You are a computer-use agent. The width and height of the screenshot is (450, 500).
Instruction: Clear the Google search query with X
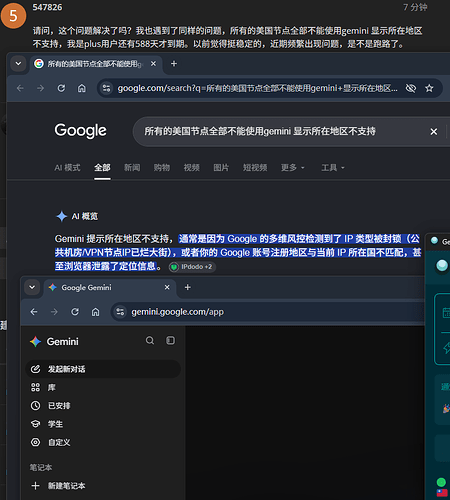click(x=434, y=132)
